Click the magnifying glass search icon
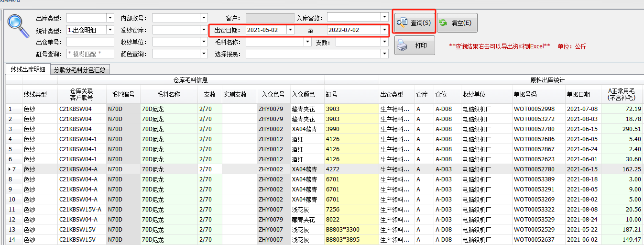The height and width of the screenshot is (245, 644). 18,26
